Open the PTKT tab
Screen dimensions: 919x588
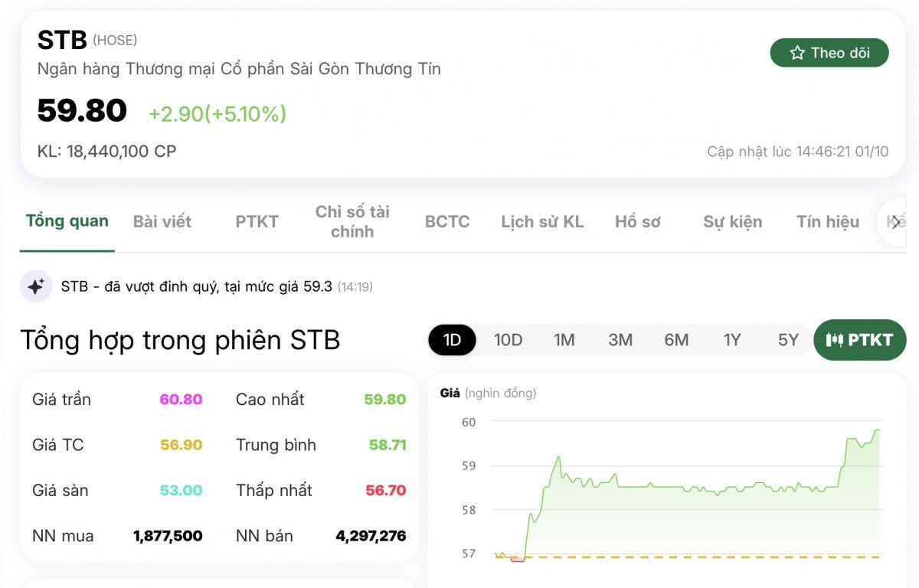click(257, 222)
